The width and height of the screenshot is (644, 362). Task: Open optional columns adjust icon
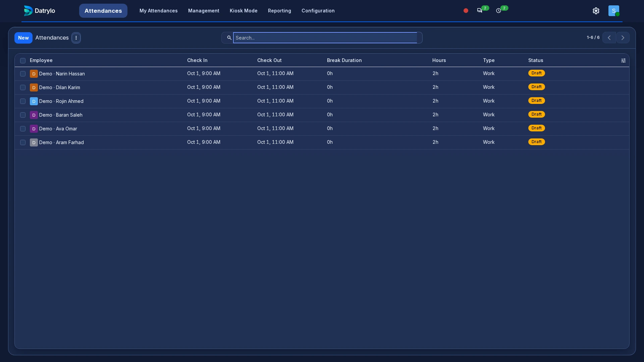pyautogui.click(x=623, y=61)
